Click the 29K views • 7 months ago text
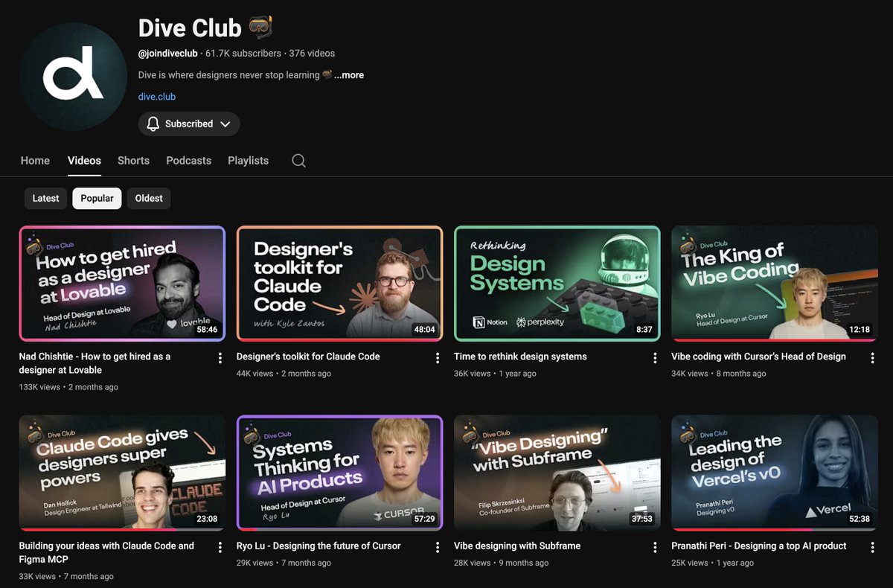Viewport: 893px width, 588px height. click(284, 563)
